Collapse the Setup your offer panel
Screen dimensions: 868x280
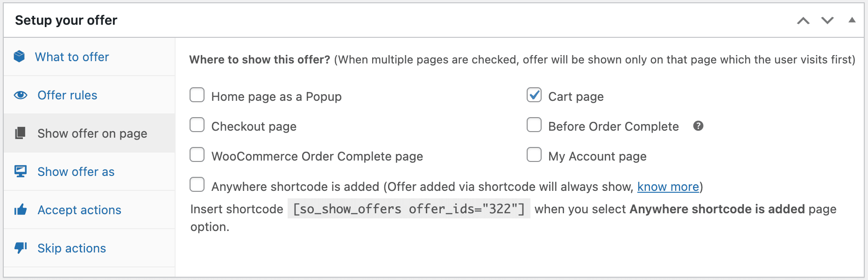coord(852,20)
